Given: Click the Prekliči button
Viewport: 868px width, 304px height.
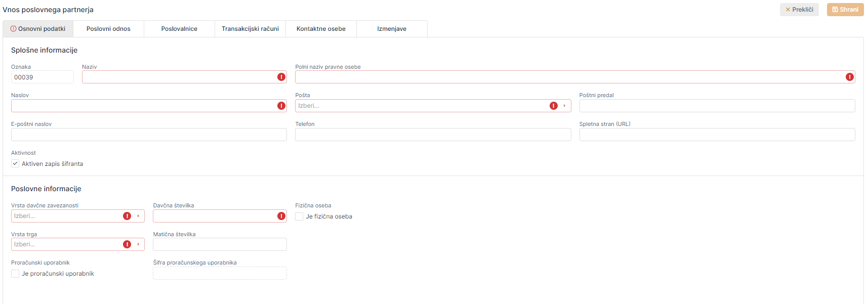Looking at the screenshot, I should click(799, 10).
